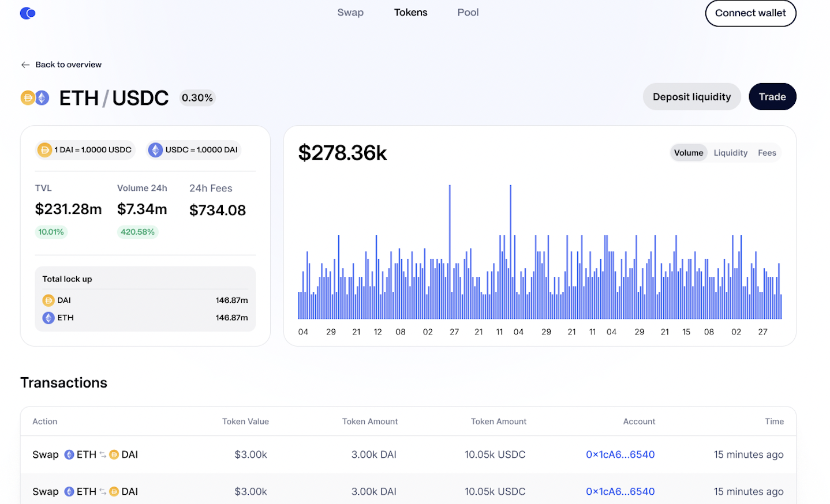
Task: Click the blue app logo icon
Action: pos(28,13)
